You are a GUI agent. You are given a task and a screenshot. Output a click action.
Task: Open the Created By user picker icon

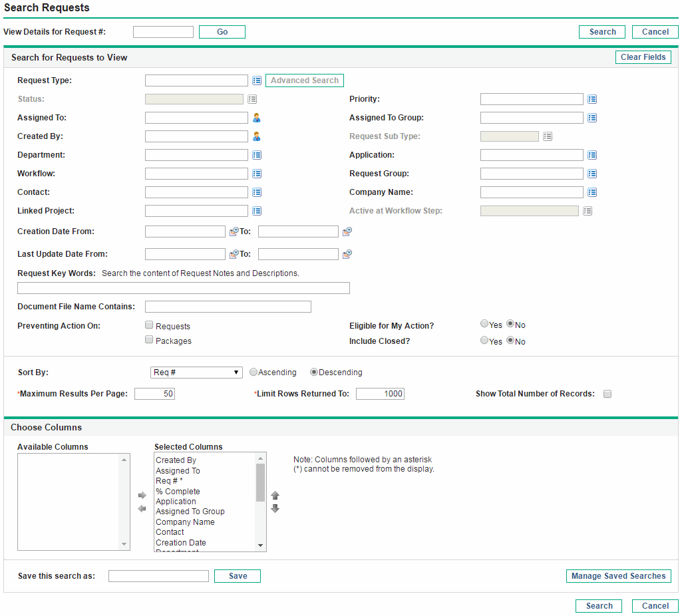click(x=257, y=136)
